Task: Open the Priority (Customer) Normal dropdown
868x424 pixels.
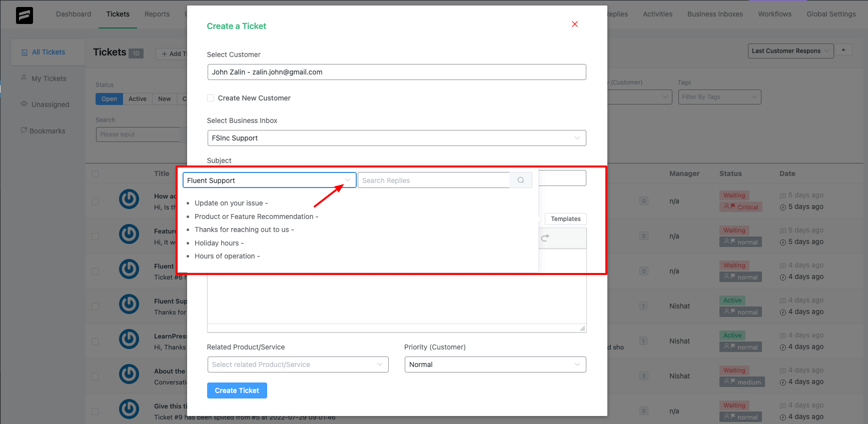Action: pyautogui.click(x=495, y=364)
